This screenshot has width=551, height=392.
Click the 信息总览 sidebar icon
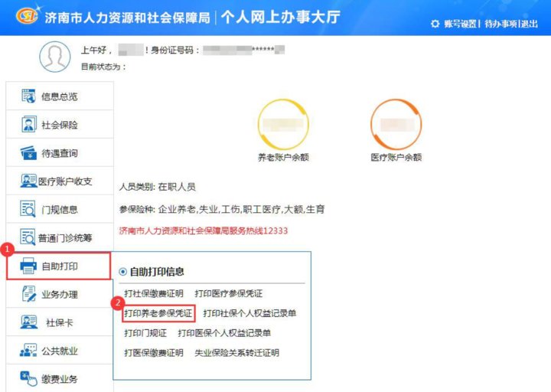point(28,96)
